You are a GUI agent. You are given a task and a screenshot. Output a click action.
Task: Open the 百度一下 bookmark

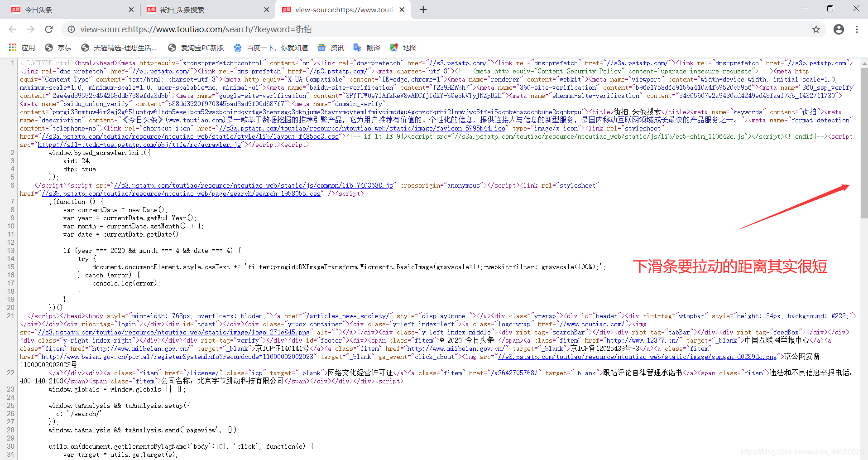(271, 48)
